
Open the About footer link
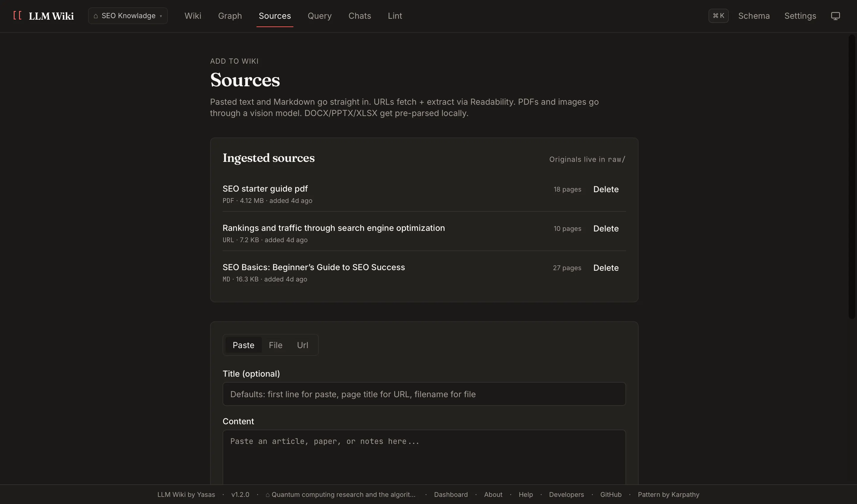pyautogui.click(x=493, y=494)
